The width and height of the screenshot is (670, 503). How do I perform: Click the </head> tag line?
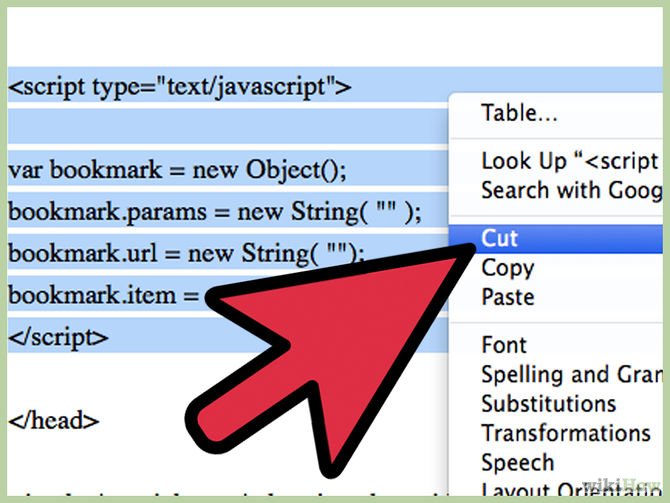point(53,421)
